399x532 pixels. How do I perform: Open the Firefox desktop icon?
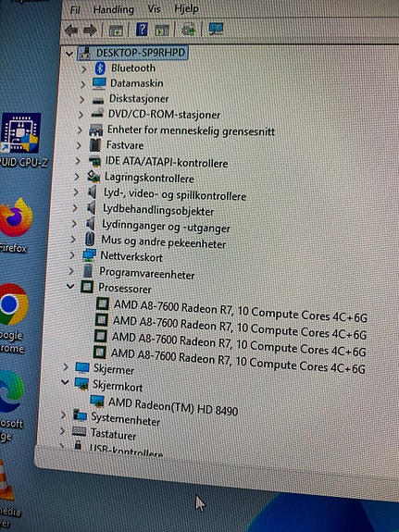coord(16,225)
